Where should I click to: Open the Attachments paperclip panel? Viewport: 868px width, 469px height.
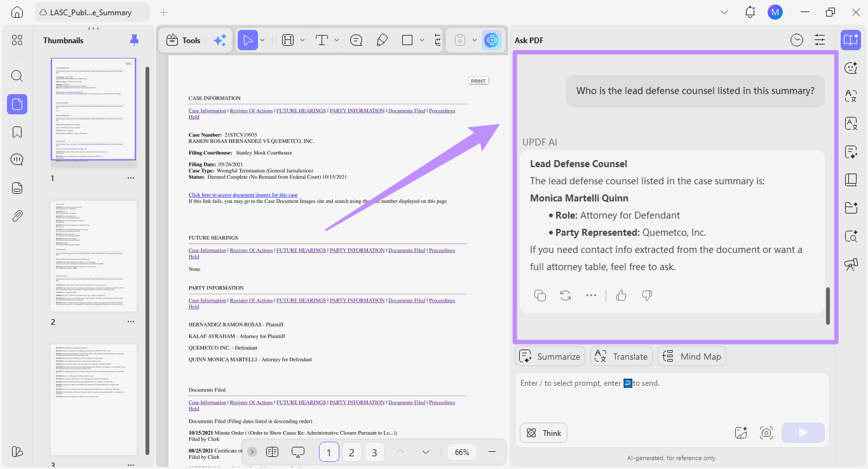[x=17, y=215]
